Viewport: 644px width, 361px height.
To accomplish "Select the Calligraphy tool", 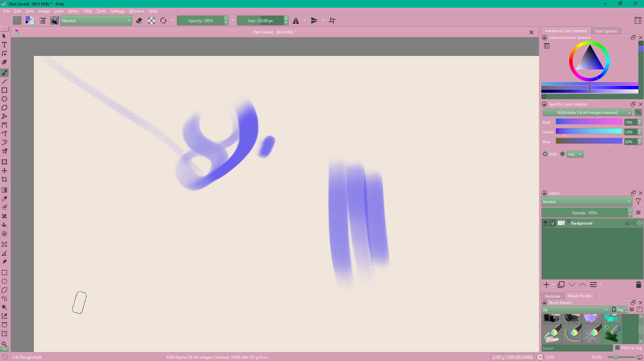I will click(x=4, y=62).
